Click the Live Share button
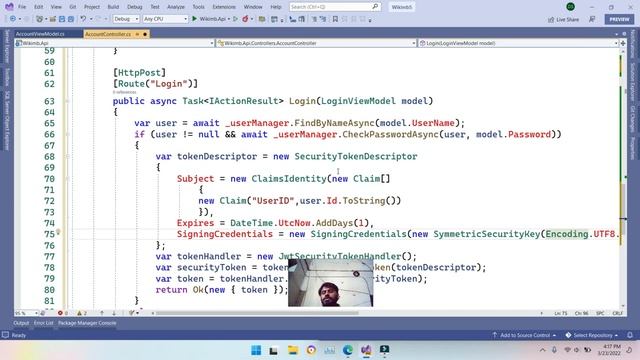The image size is (640, 360). [563, 19]
